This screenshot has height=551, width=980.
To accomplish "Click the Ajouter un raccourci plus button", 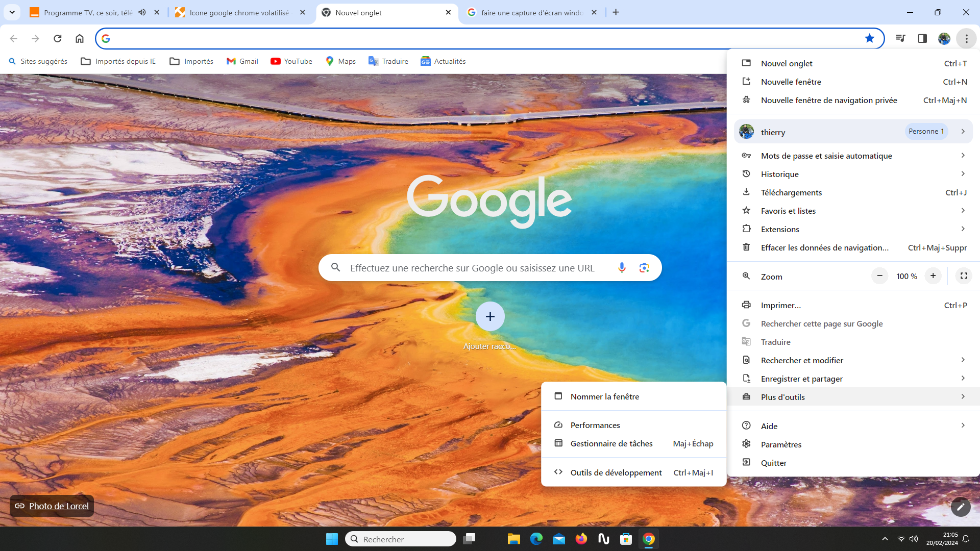I will coord(490,316).
